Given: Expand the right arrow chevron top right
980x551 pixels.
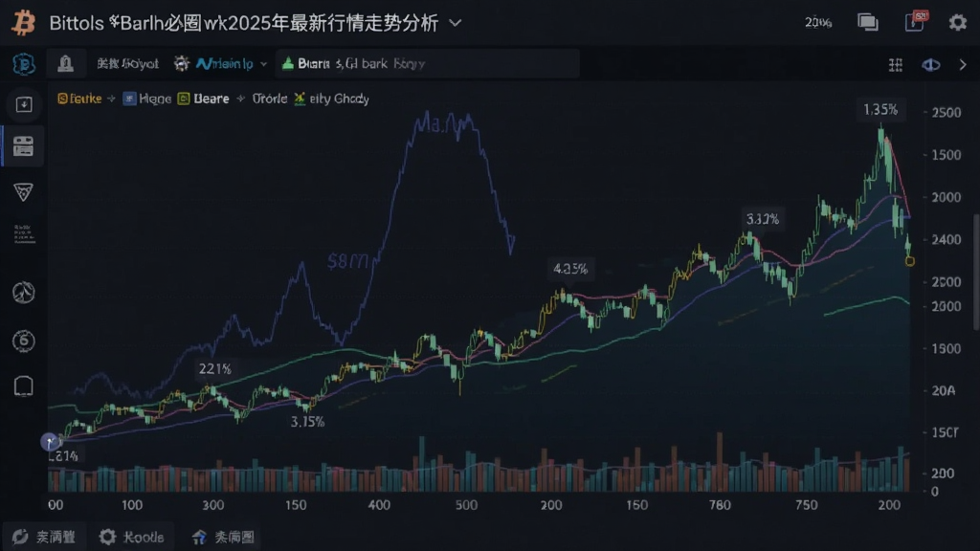Looking at the screenshot, I should (x=963, y=65).
